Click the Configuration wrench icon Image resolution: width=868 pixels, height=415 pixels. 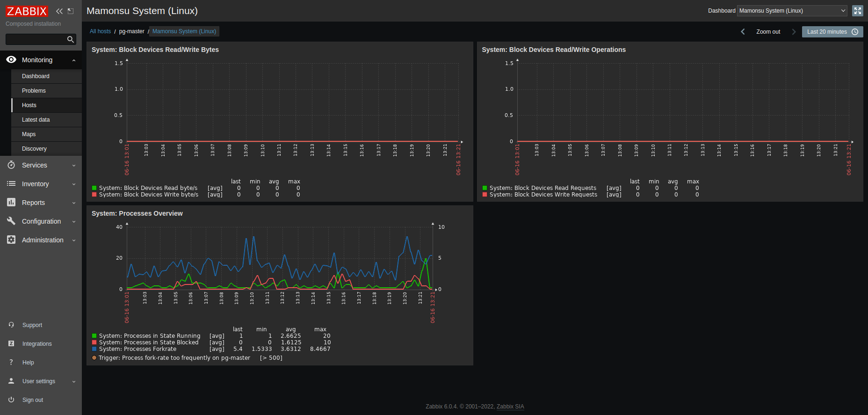click(x=11, y=221)
